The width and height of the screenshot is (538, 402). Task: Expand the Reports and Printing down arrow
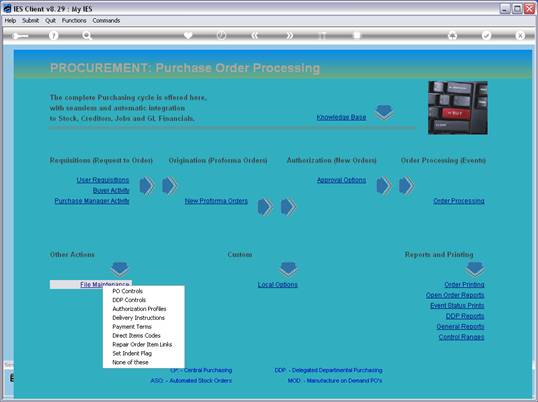pos(475,270)
